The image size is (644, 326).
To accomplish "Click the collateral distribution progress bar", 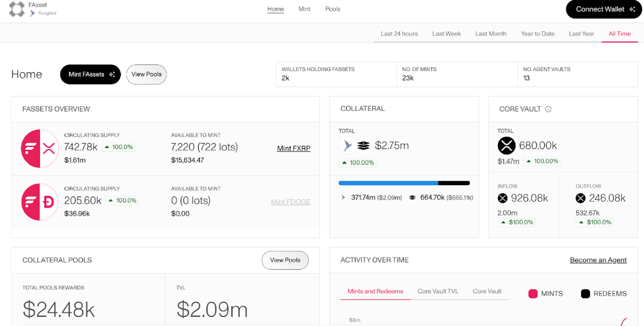I will click(x=404, y=183).
